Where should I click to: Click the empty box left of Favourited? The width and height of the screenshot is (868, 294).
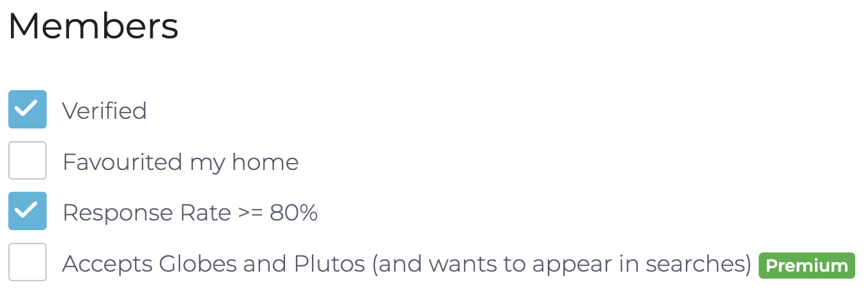[27, 160]
